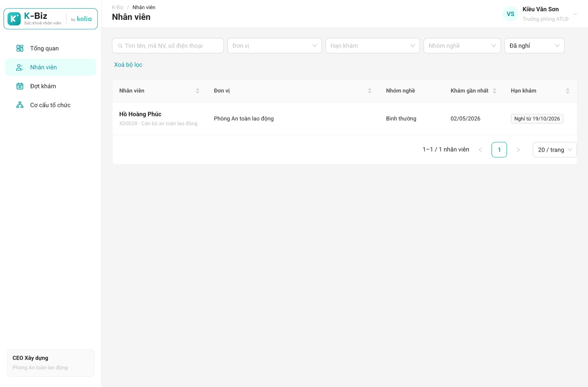The image size is (588, 387).
Task: Open the Đã nghỉ status dropdown
Action: (534, 46)
